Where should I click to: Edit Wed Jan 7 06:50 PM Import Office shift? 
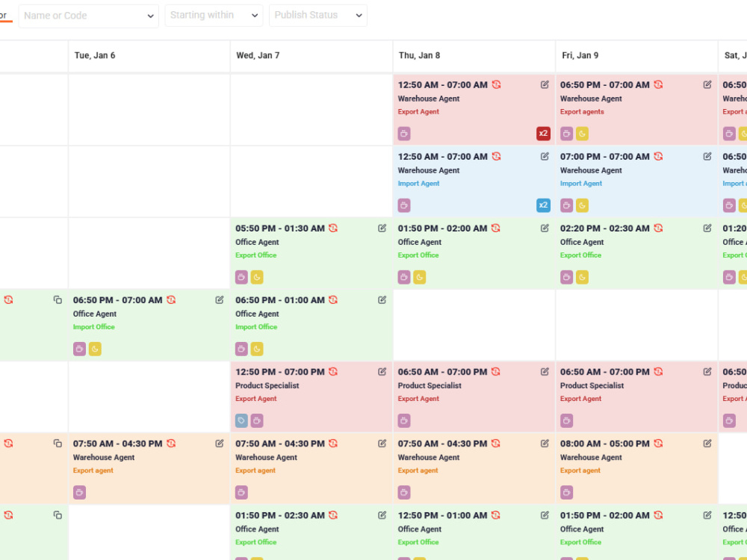click(382, 300)
